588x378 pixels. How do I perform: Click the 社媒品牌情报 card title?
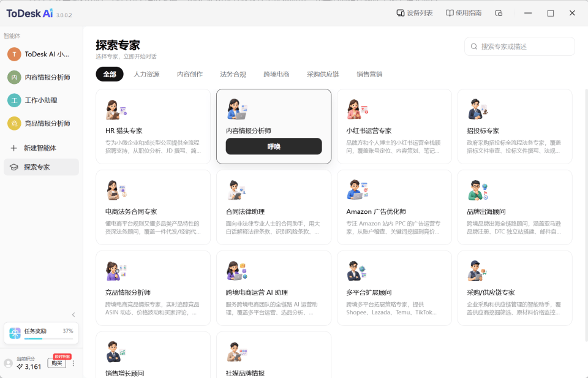(x=245, y=374)
